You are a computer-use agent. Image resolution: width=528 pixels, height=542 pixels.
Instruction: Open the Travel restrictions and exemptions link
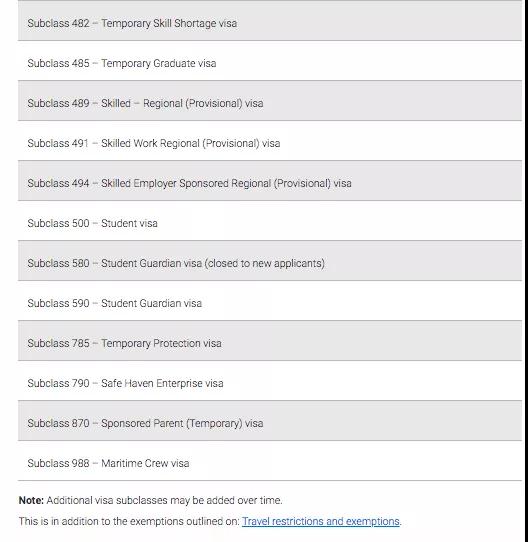click(x=321, y=521)
